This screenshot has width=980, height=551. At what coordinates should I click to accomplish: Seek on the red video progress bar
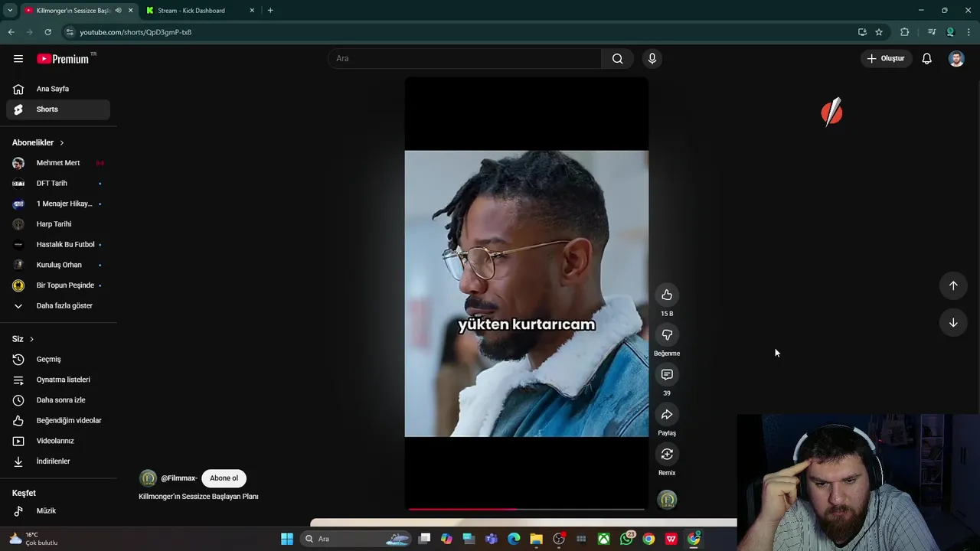click(527, 509)
